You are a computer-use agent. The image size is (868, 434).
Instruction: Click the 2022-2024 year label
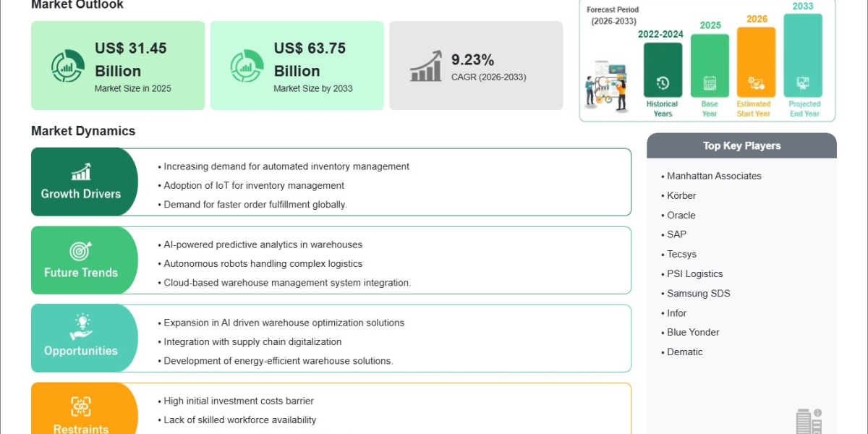pyautogui.click(x=660, y=34)
